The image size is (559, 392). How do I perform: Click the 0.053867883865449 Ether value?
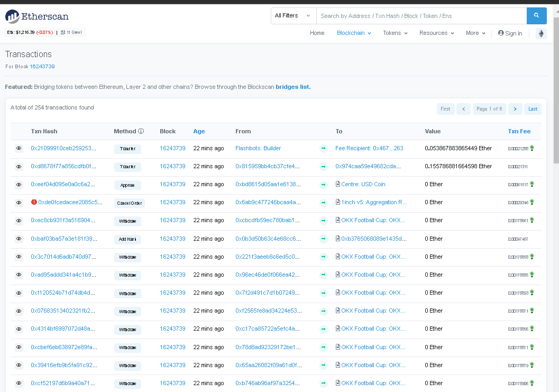(x=458, y=148)
